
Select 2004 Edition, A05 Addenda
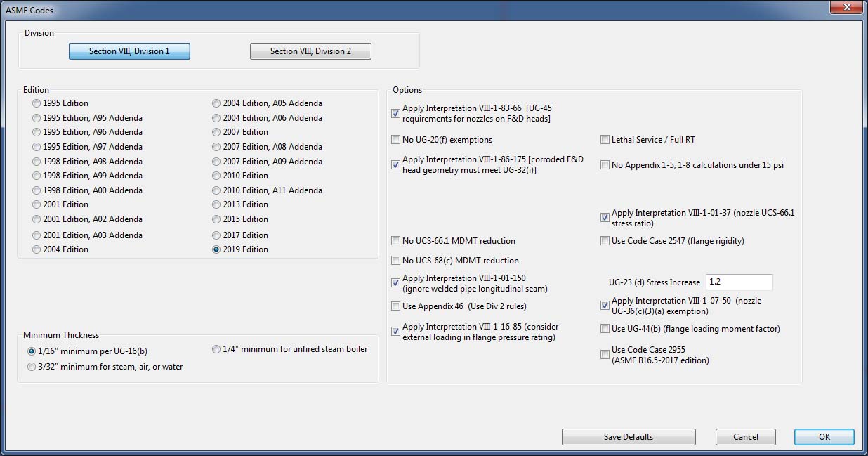coord(217,103)
